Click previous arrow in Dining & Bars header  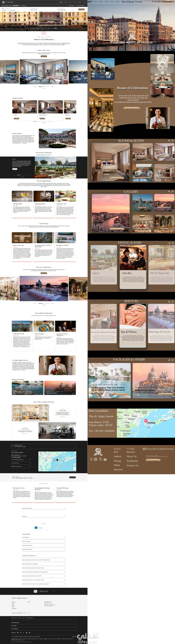point(169,243)
